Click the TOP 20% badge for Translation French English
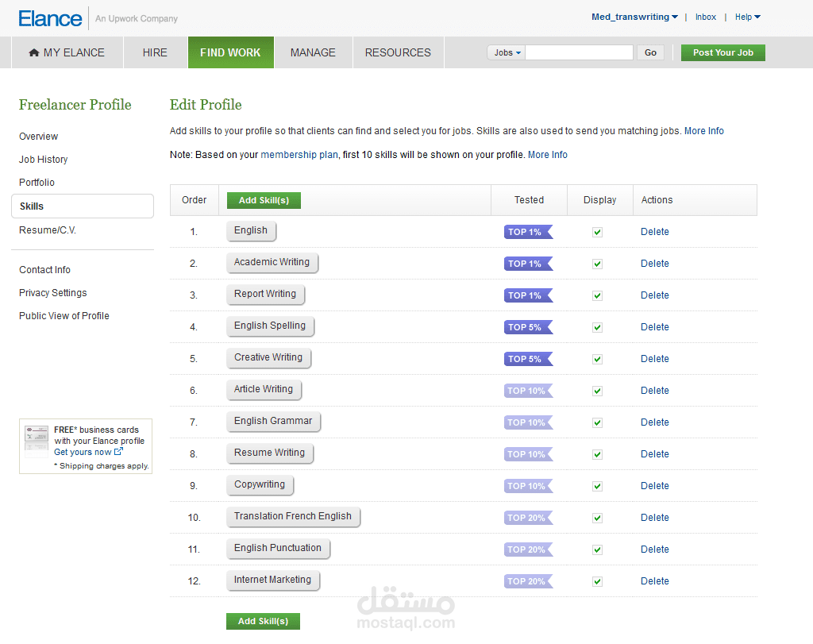813x644 pixels. (528, 518)
